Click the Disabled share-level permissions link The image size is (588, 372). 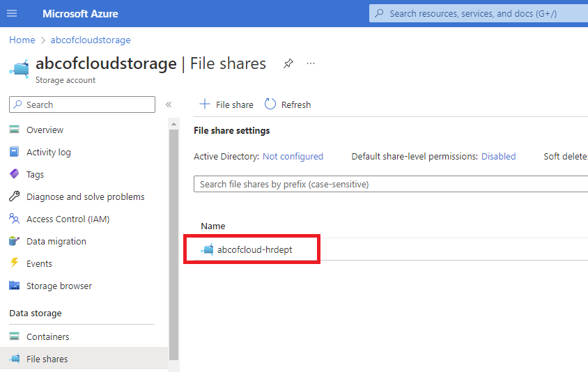pos(498,157)
